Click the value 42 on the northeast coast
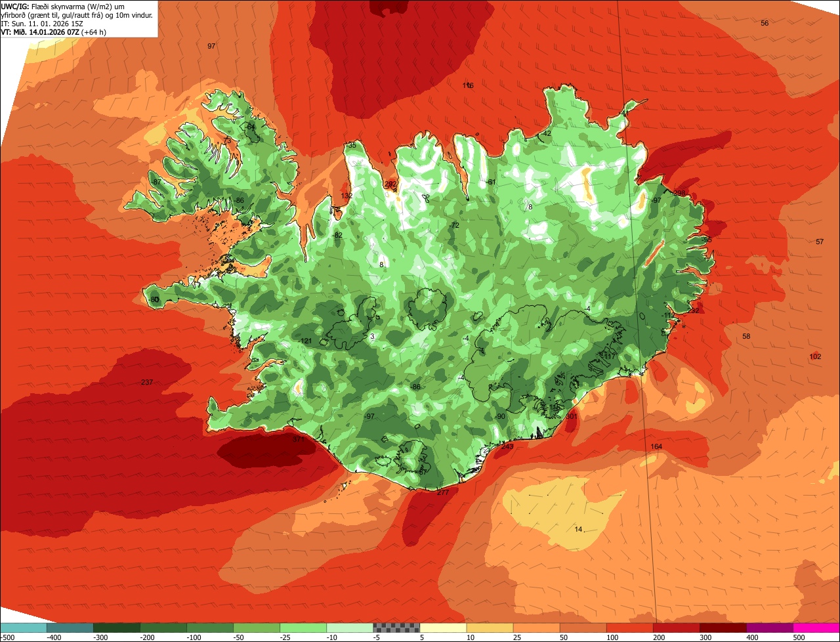This screenshot has width=840, height=642. (547, 134)
